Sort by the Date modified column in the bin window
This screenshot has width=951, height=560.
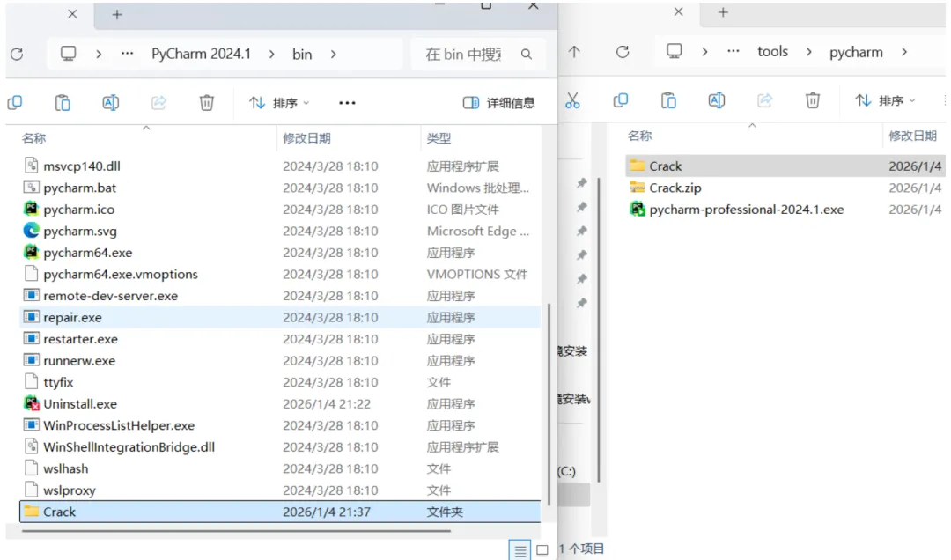click(x=307, y=138)
